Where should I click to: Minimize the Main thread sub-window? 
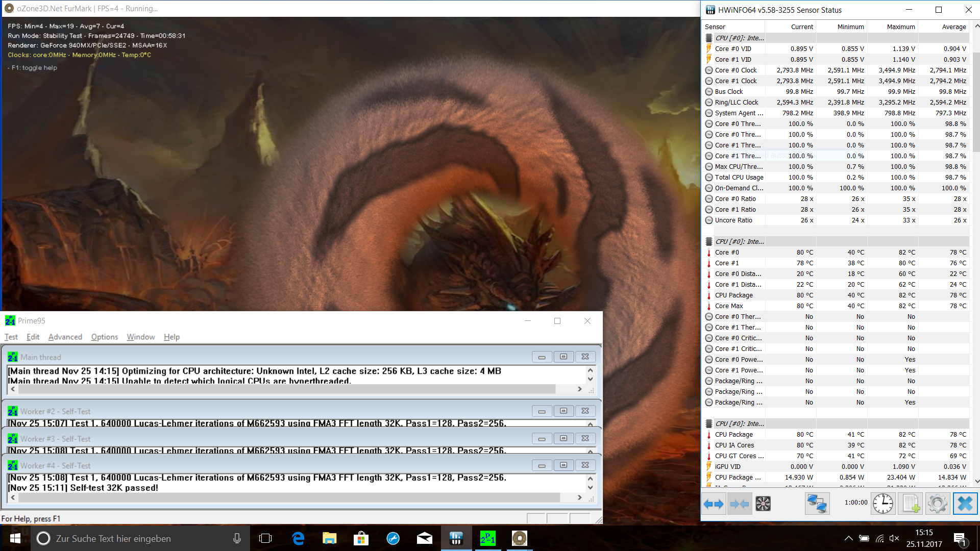(x=542, y=357)
